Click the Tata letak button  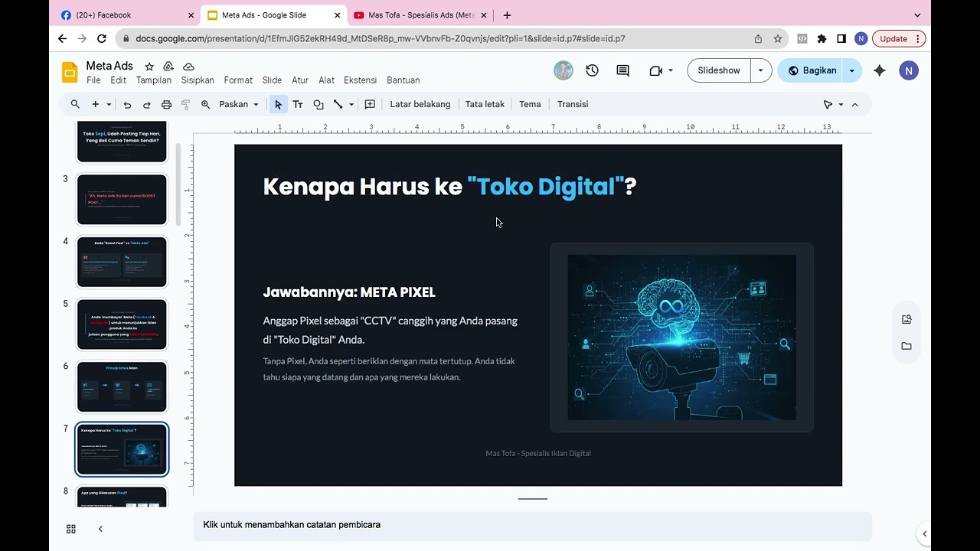point(485,104)
